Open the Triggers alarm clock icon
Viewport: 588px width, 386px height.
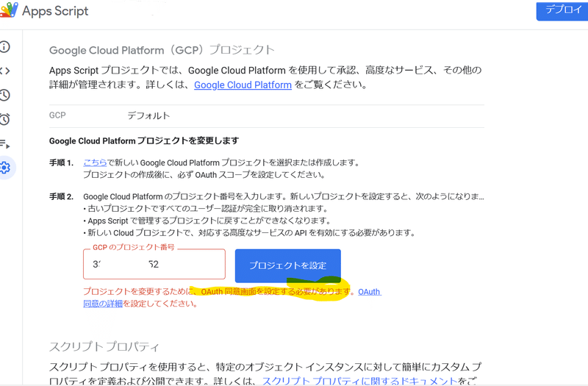click(x=4, y=119)
